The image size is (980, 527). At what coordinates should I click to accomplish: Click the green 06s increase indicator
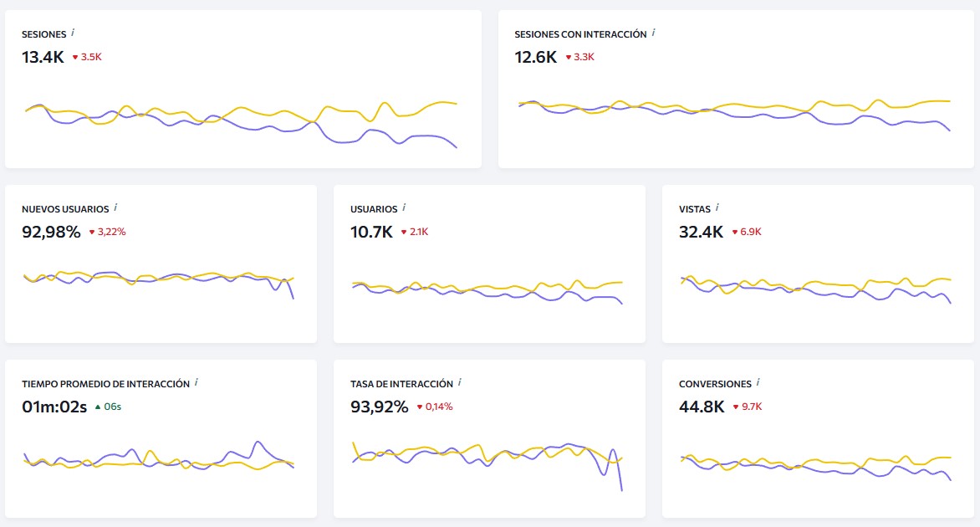click(108, 407)
